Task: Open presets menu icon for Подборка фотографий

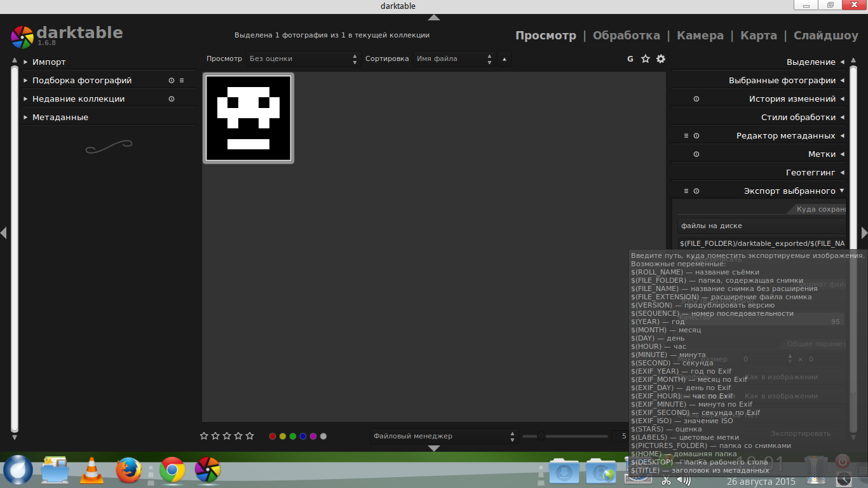Action: 182,81
